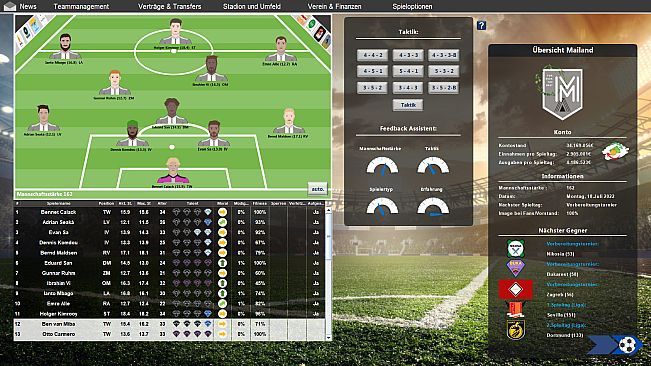
Task: Click the Dortmund opponent name
Action: (x=565, y=335)
